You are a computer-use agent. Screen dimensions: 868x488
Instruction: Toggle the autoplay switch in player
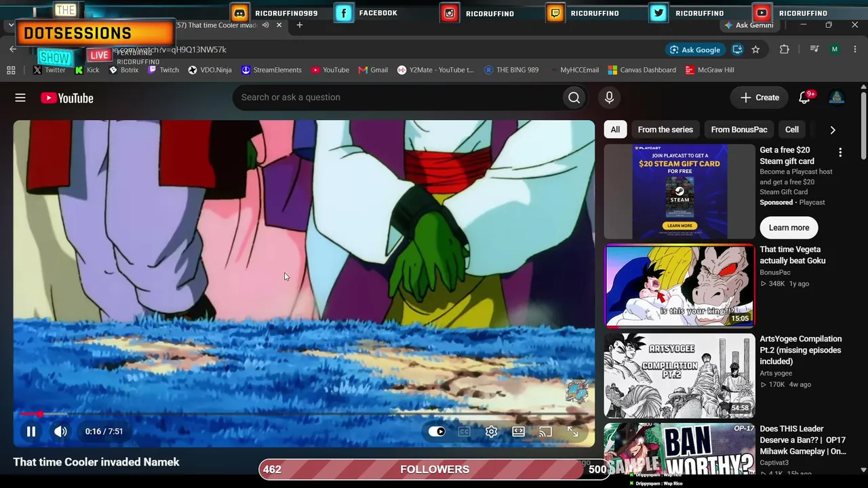[x=437, y=432]
